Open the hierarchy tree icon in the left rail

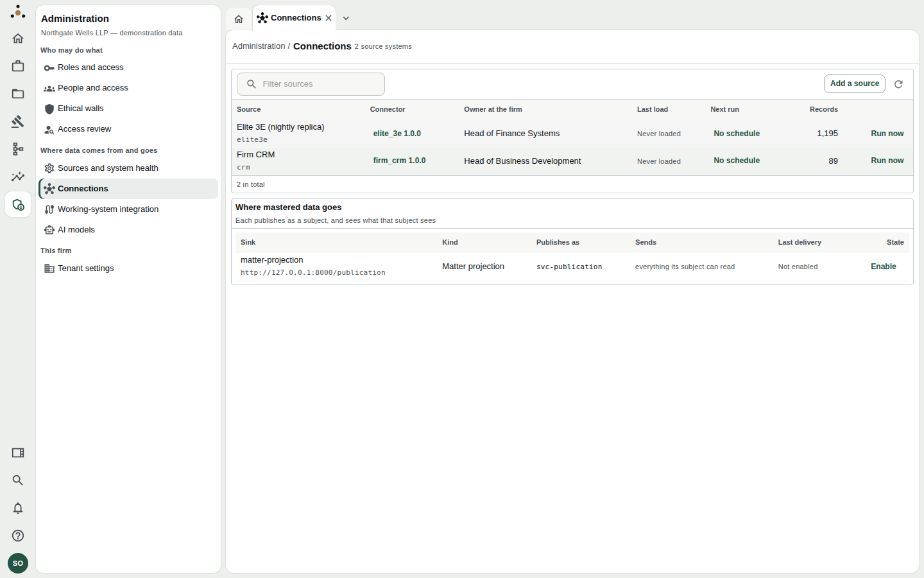[x=18, y=149]
